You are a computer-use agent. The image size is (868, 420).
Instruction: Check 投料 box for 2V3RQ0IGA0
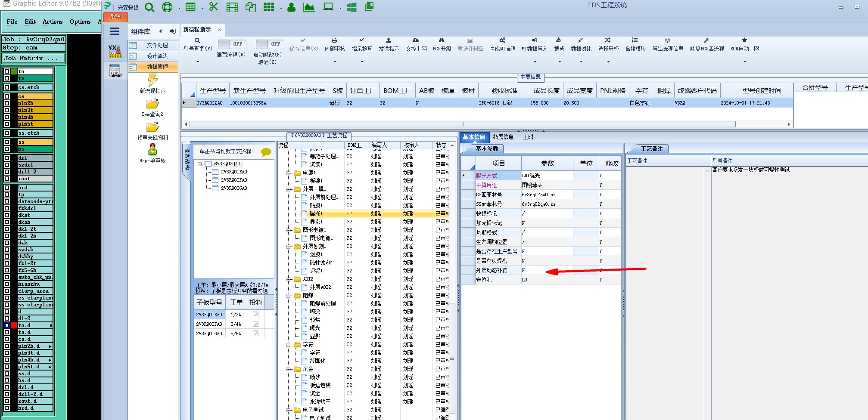(255, 334)
